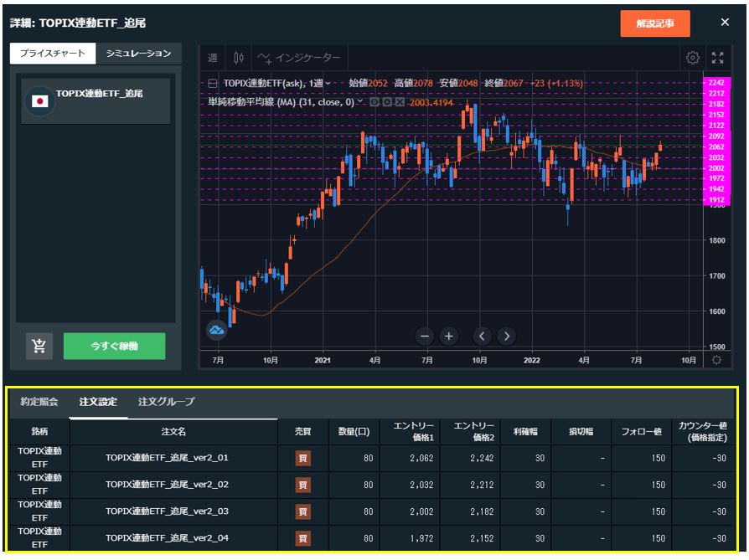Click entry price 1,972 in ver2_04 row
The height and width of the screenshot is (560, 749).
(421, 538)
